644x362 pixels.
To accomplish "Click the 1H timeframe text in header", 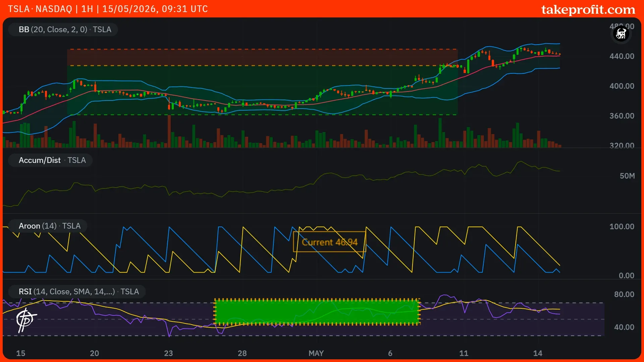I will tap(87, 9).
